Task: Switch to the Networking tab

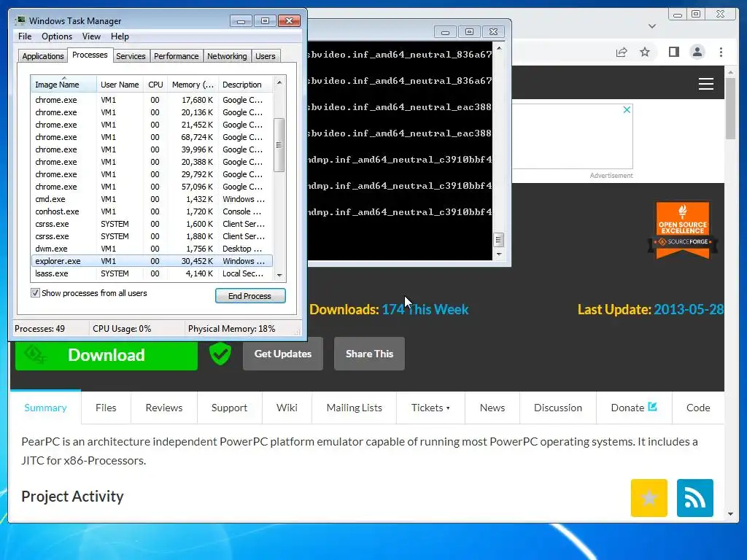Action: pyautogui.click(x=227, y=56)
